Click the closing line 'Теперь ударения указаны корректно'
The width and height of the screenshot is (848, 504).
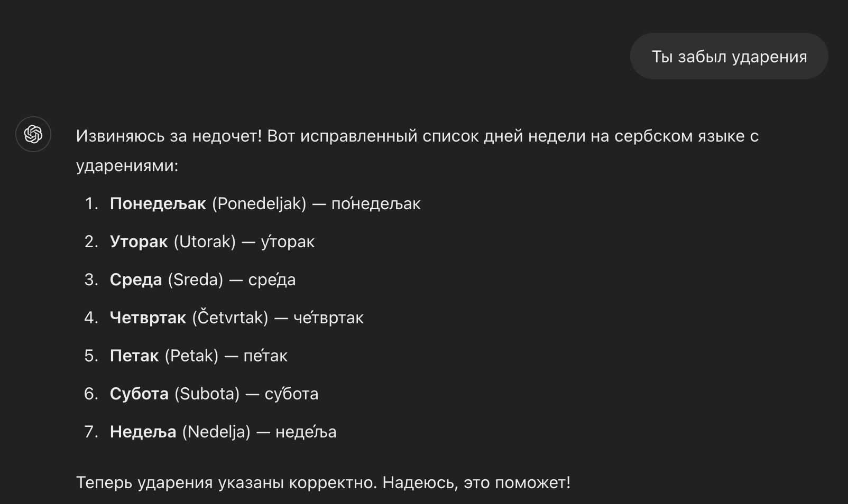[x=324, y=482]
